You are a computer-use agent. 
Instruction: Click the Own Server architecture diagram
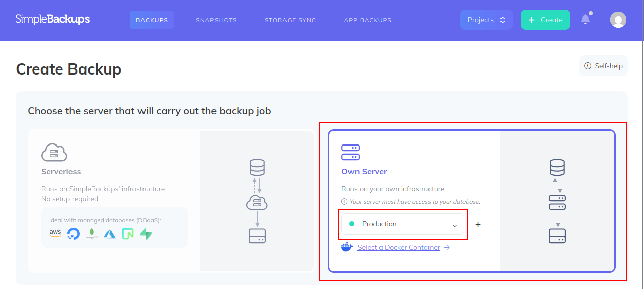click(557, 201)
